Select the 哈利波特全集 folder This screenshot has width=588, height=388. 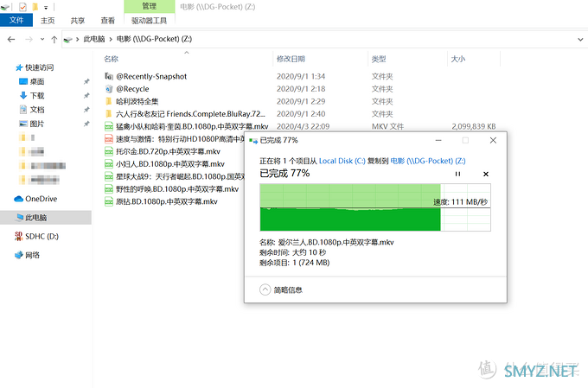tap(137, 101)
